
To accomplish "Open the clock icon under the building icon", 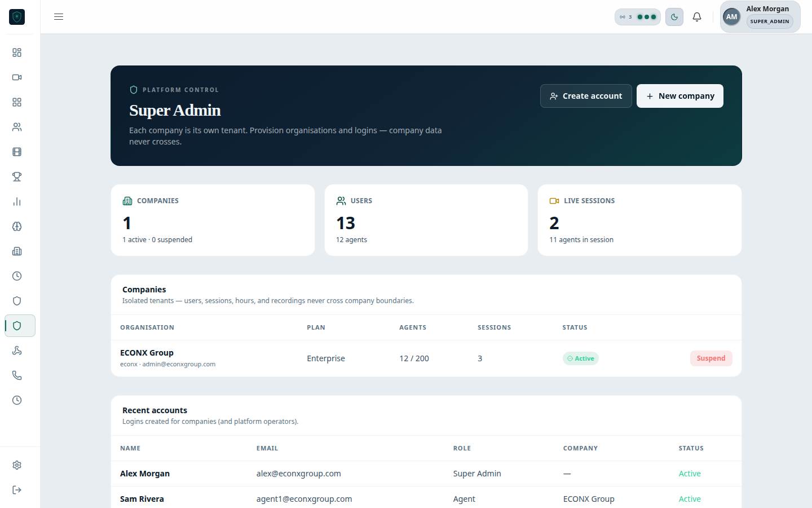I will tap(17, 276).
